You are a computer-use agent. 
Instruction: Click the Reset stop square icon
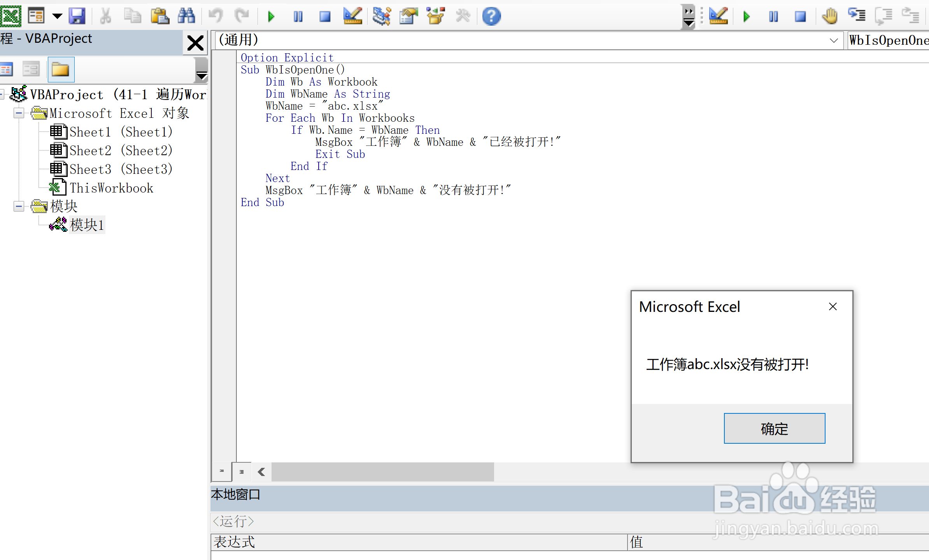click(324, 16)
